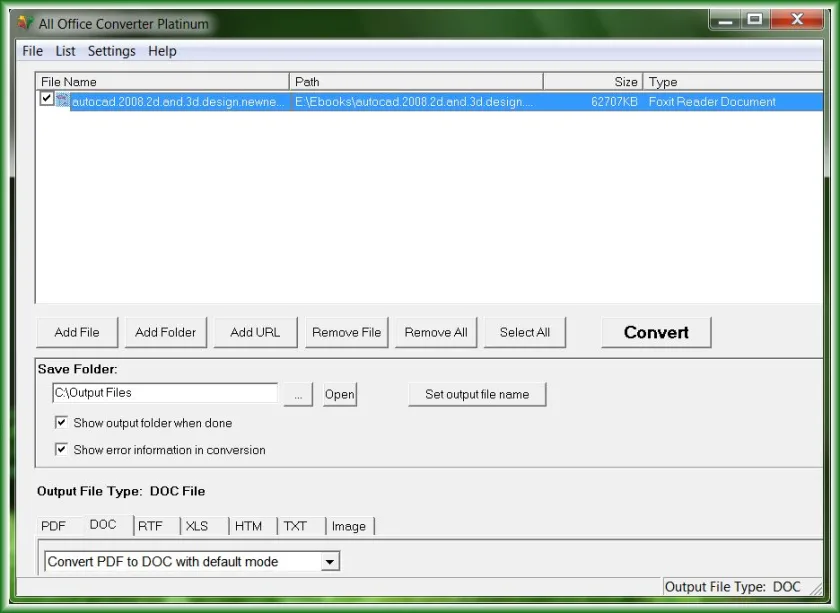Open the List menu

pos(65,51)
